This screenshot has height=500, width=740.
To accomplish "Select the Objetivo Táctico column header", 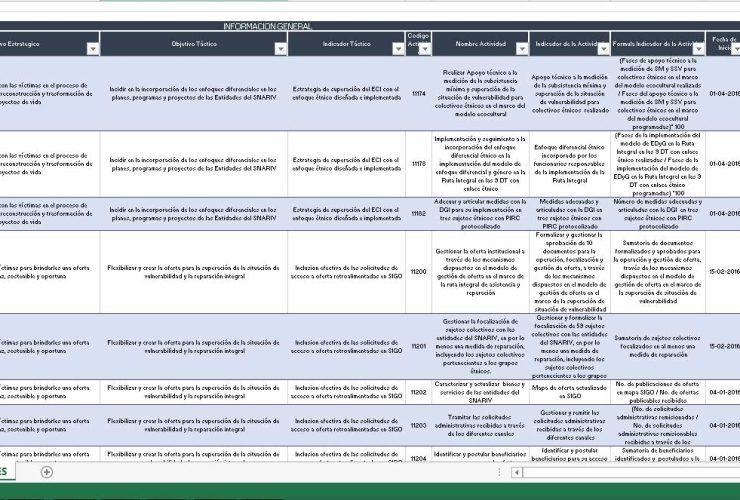I will tap(194, 44).
